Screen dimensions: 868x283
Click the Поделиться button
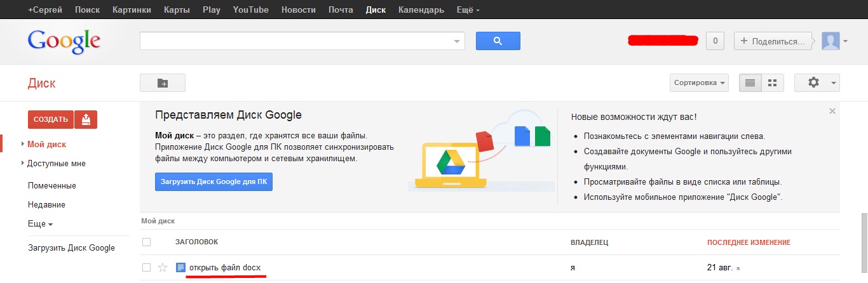coord(774,41)
